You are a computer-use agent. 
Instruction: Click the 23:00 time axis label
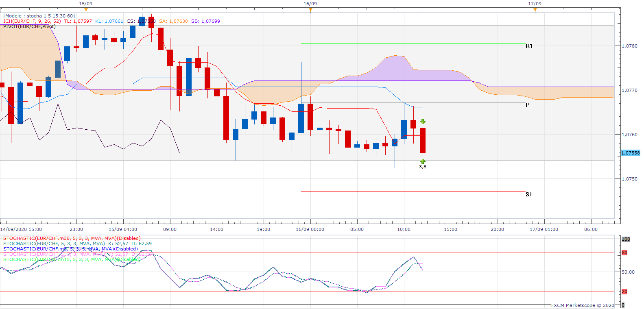[76, 229]
